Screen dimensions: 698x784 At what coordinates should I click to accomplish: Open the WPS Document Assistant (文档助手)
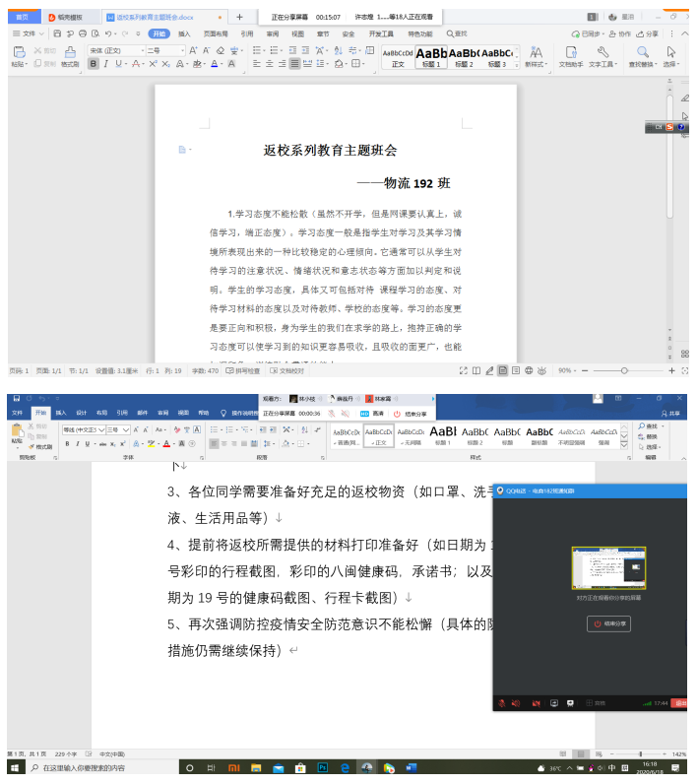(571, 56)
